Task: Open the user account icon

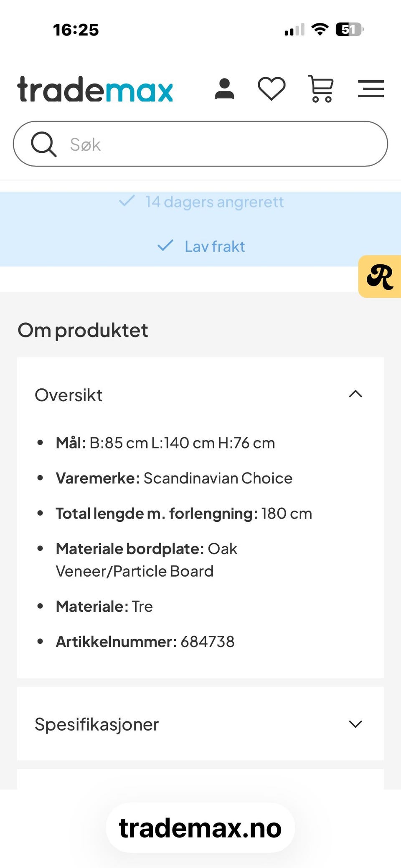Action: (x=224, y=89)
